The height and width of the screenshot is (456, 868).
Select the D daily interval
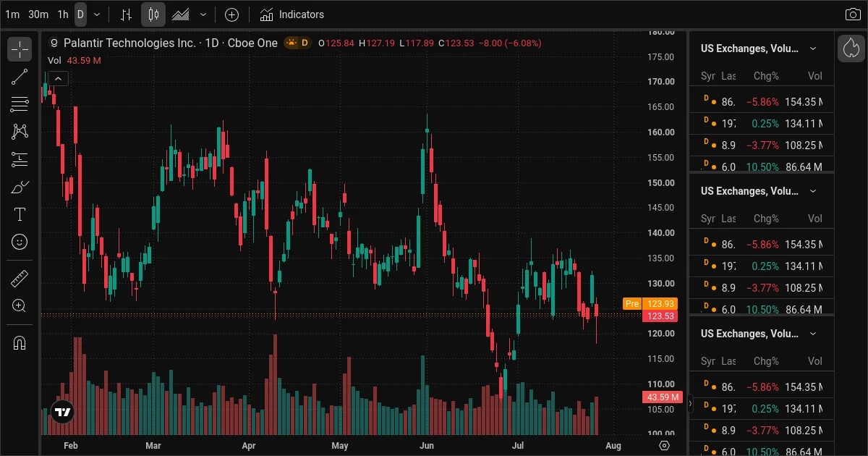[80, 14]
